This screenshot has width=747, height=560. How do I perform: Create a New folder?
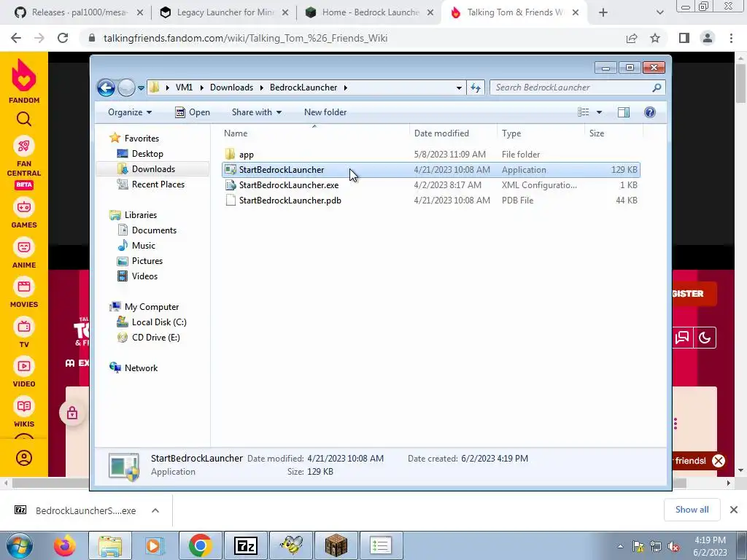[325, 112]
